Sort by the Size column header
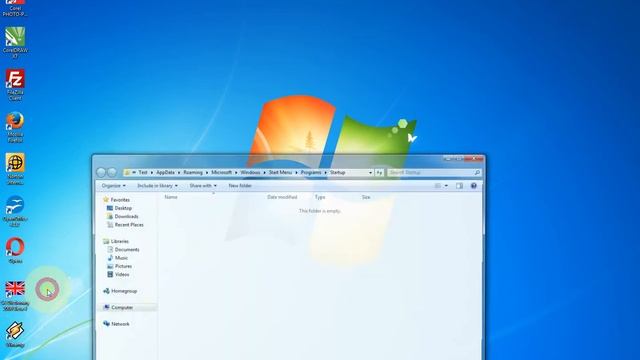This screenshot has width=640, height=360. 366,197
